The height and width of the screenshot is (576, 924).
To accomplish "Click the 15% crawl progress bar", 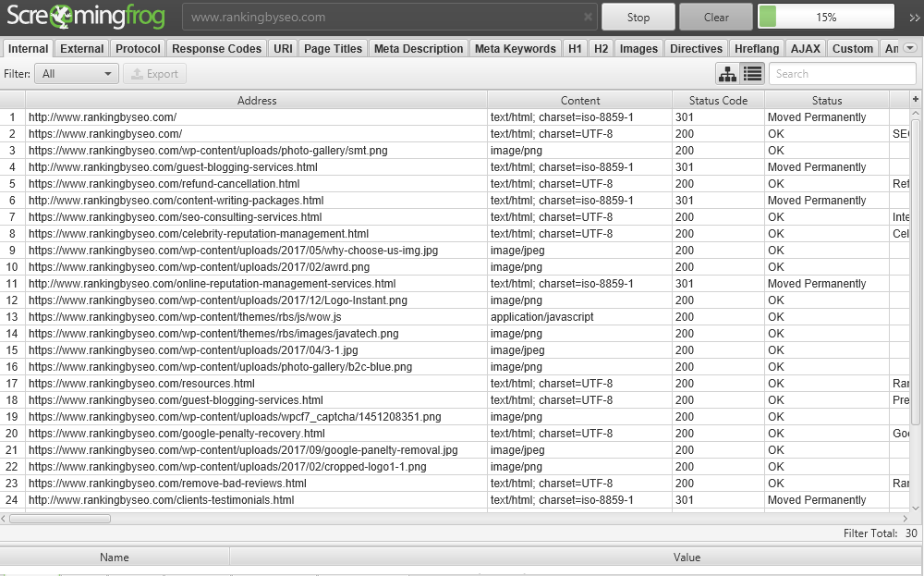I will point(826,17).
